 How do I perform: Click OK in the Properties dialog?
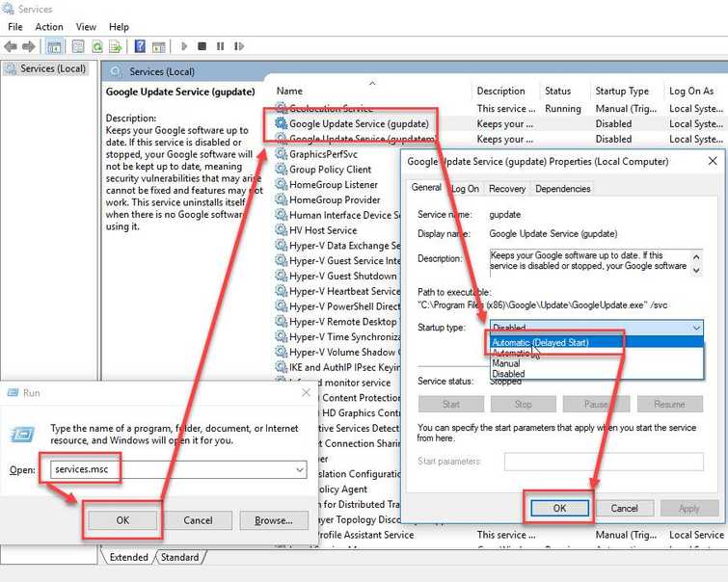pyautogui.click(x=559, y=508)
